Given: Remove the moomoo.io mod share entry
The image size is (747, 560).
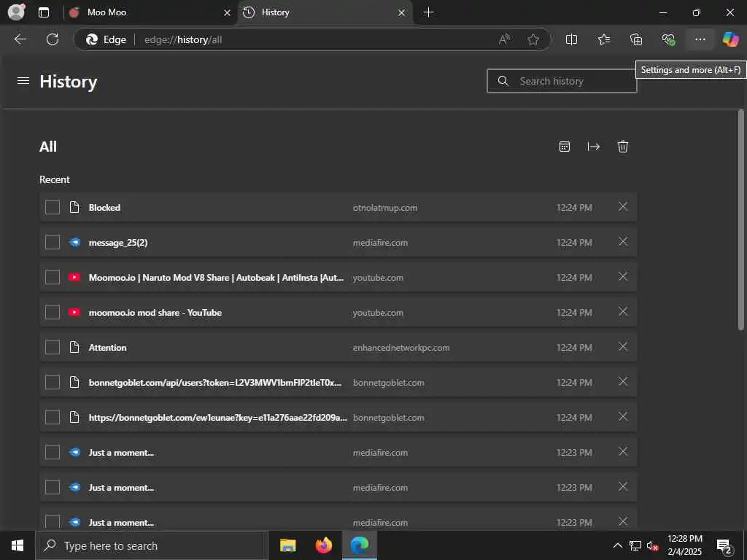Looking at the screenshot, I should click(623, 312).
